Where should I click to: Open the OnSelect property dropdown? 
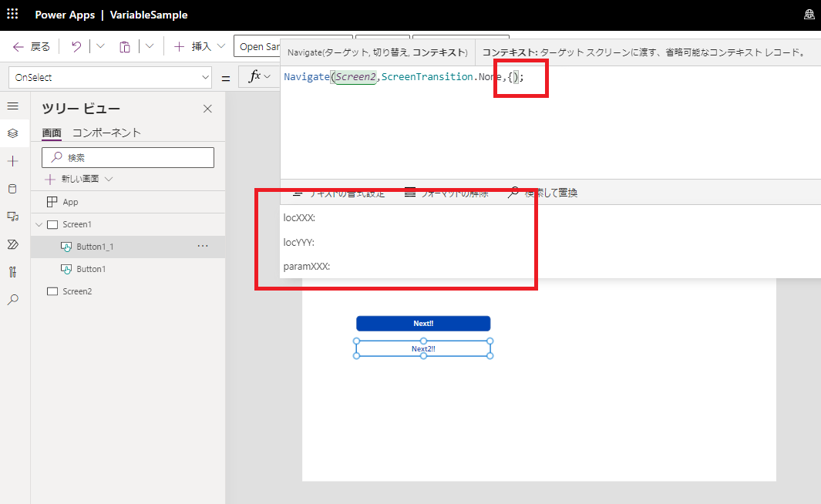pos(205,77)
